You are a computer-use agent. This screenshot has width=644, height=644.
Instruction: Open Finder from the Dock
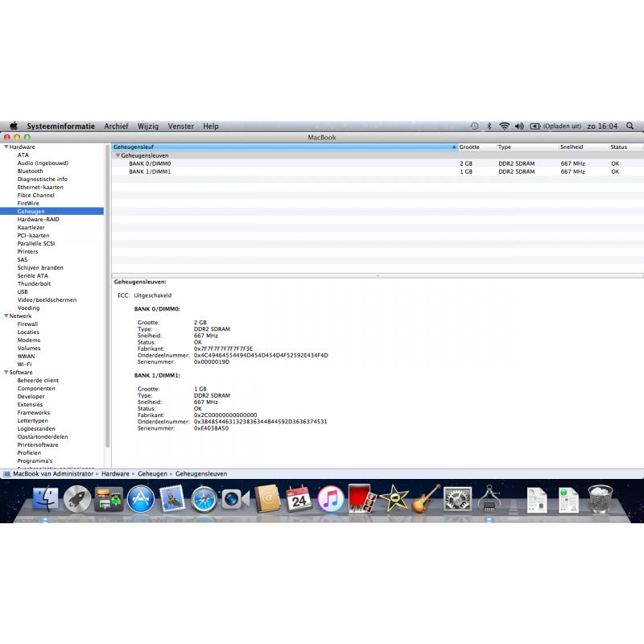pos(45,498)
